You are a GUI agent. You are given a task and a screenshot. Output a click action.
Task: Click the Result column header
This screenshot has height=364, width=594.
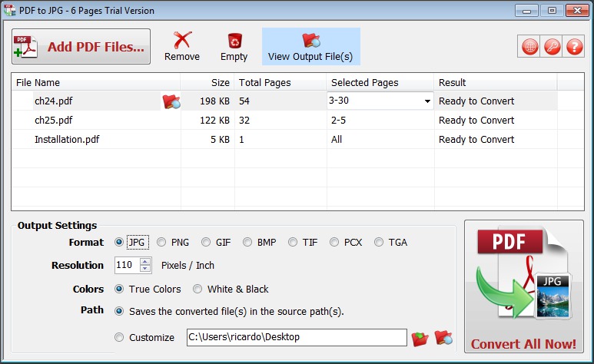point(496,82)
